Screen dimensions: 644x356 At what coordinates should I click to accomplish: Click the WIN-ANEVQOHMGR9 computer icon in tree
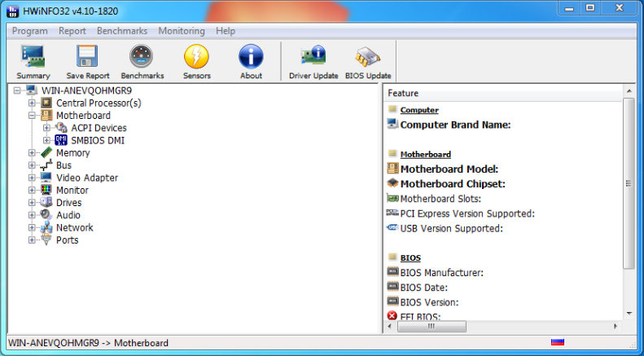click(32, 90)
